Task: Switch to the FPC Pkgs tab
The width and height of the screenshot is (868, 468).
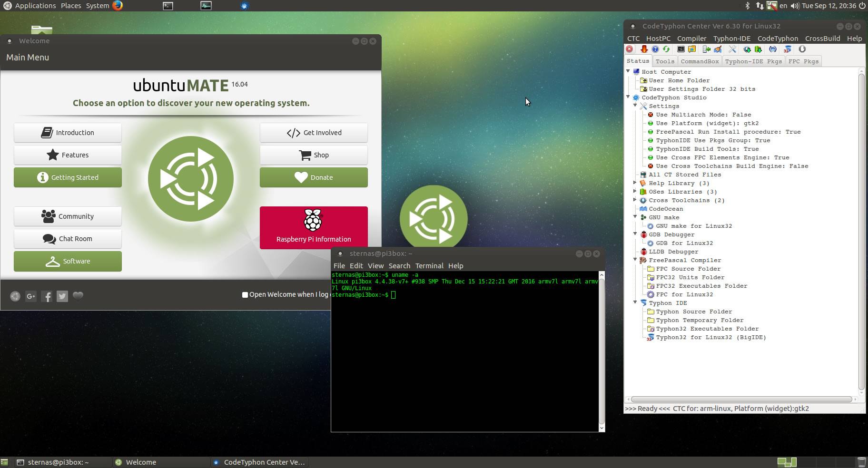Action: click(x=803, y=61)
